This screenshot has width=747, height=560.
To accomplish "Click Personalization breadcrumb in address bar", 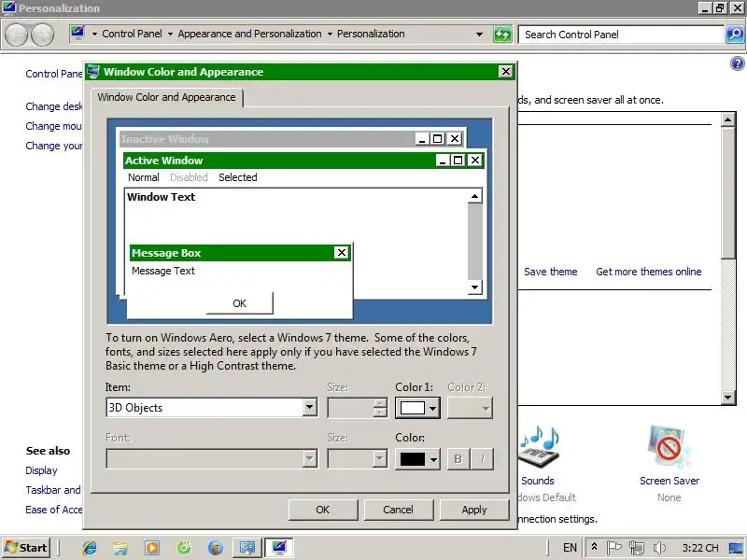I will pyautogui.click(x=371, y=34).
